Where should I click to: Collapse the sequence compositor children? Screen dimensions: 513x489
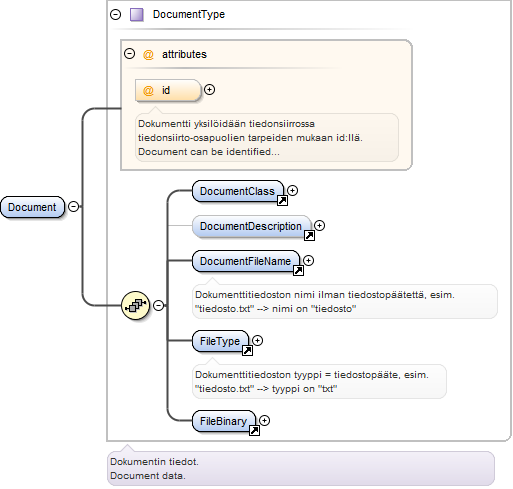pyautogui.click(x=159, y=305)
